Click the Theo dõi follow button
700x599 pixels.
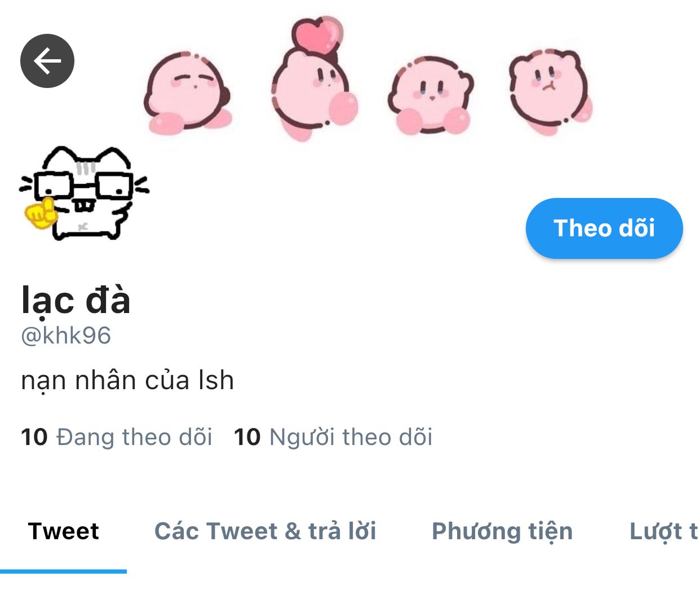click(x=604, y=228)
